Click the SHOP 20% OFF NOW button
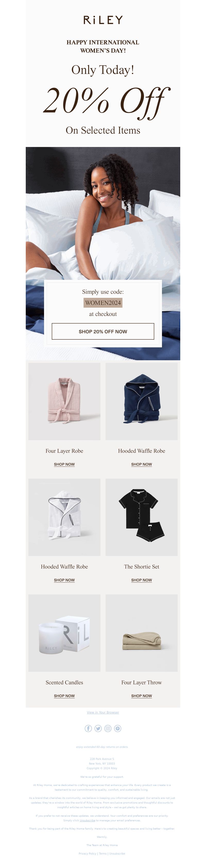The image size is (206, 868). pyautogui.click(x=103, y=332)
